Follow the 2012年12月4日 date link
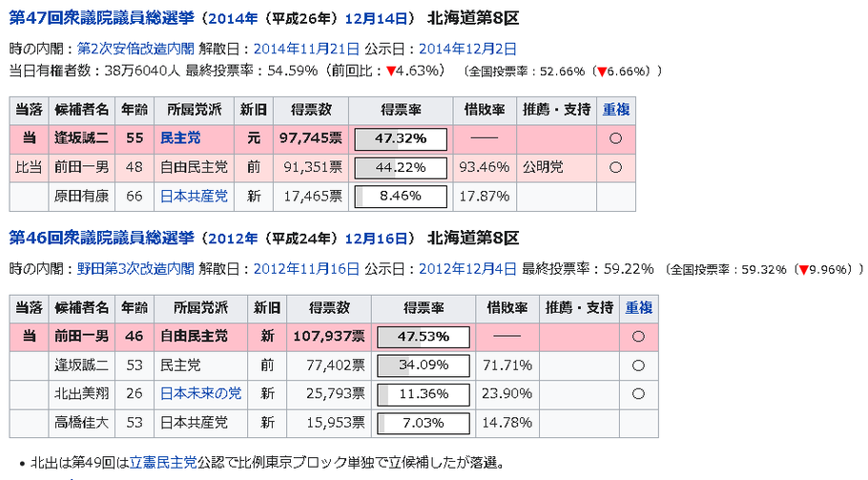 pyautogui.click(x=467, y=269)
